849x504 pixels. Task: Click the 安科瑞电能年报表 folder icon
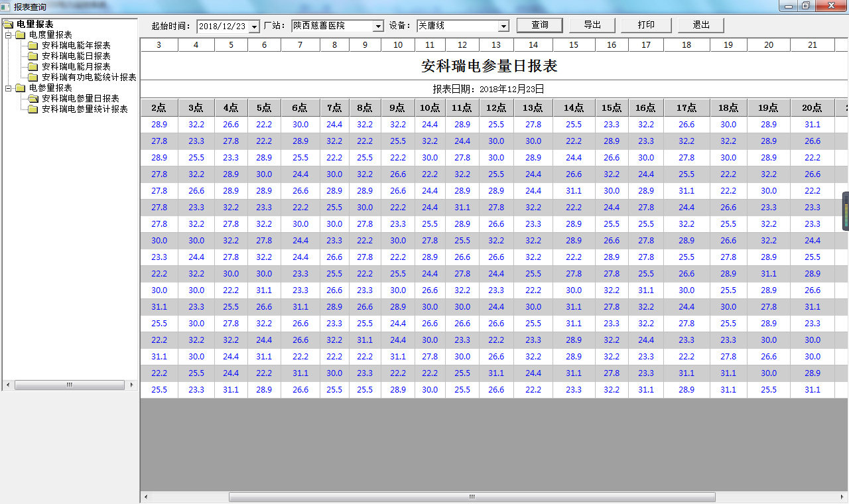point(33,46)
